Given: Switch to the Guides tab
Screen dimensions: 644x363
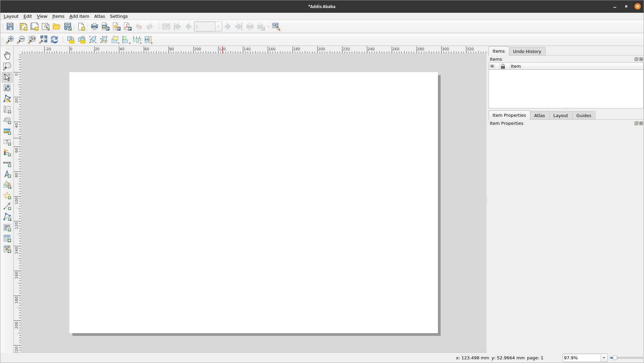Looking at the screenshot, I should [584, 115].
